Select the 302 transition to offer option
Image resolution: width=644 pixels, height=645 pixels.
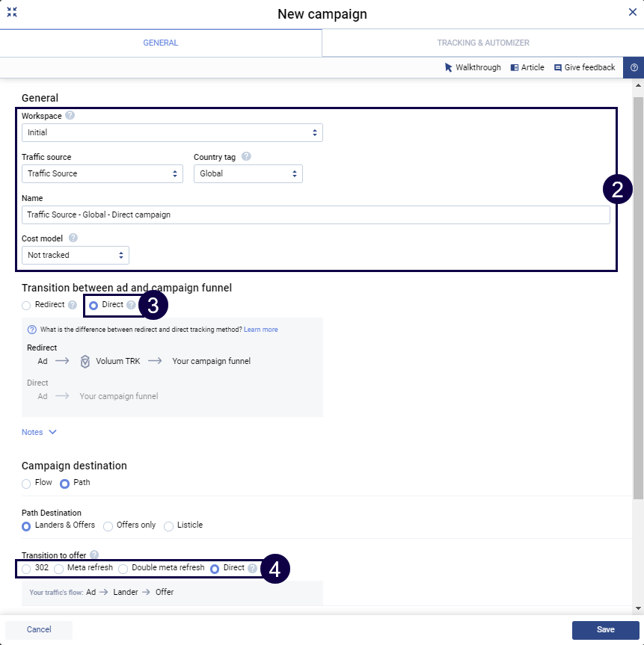pyautogui.click(x=27, y=568)
